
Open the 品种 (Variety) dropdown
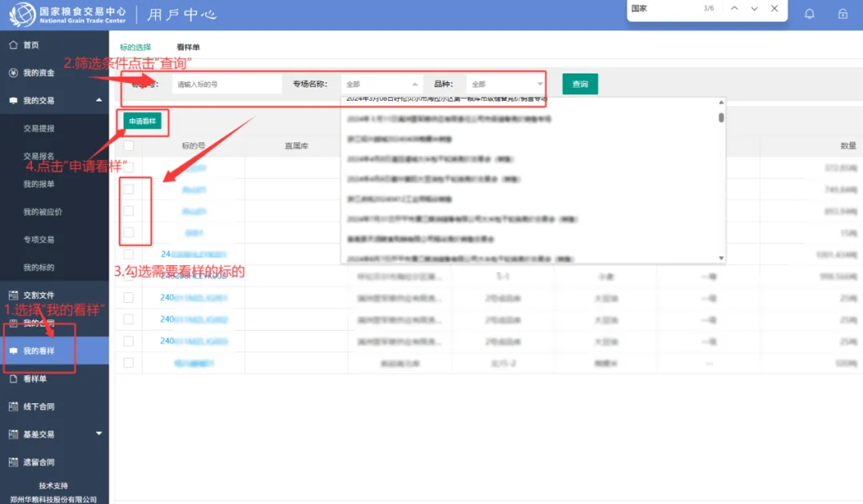[x=503, y=83]
